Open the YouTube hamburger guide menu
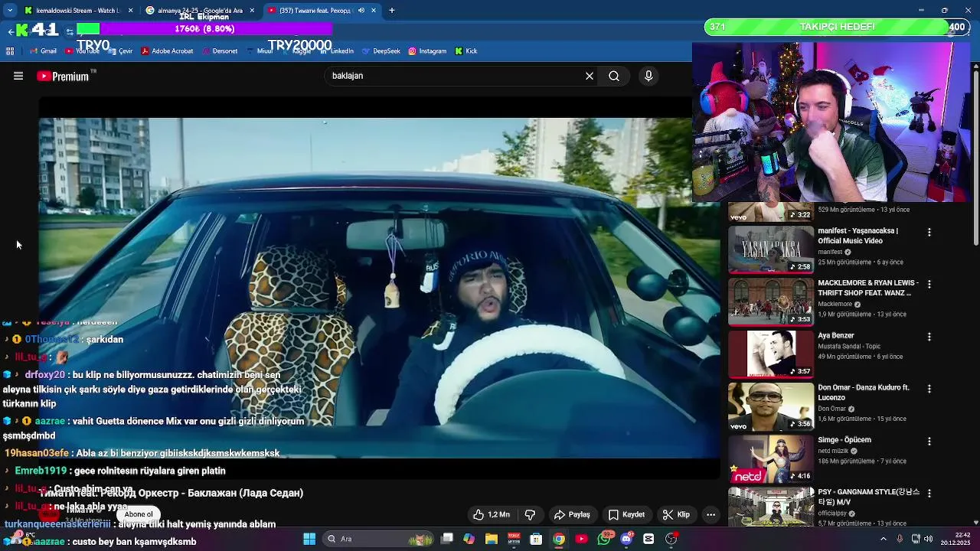 pos(18,76)
